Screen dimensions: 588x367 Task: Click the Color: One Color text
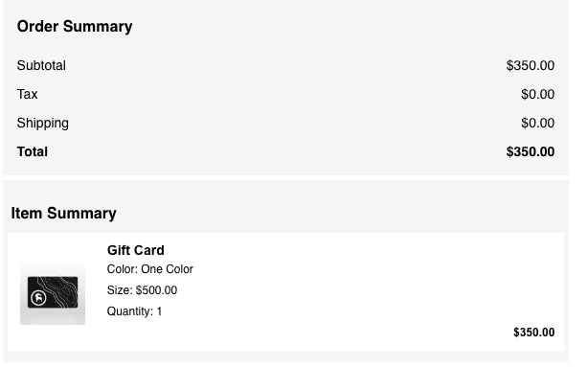click(x=150, y=269)
